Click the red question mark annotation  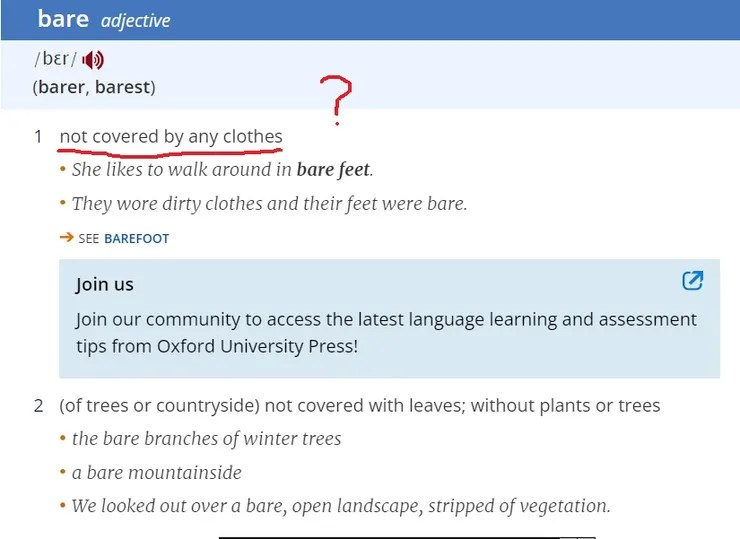[x=341, y=101]
